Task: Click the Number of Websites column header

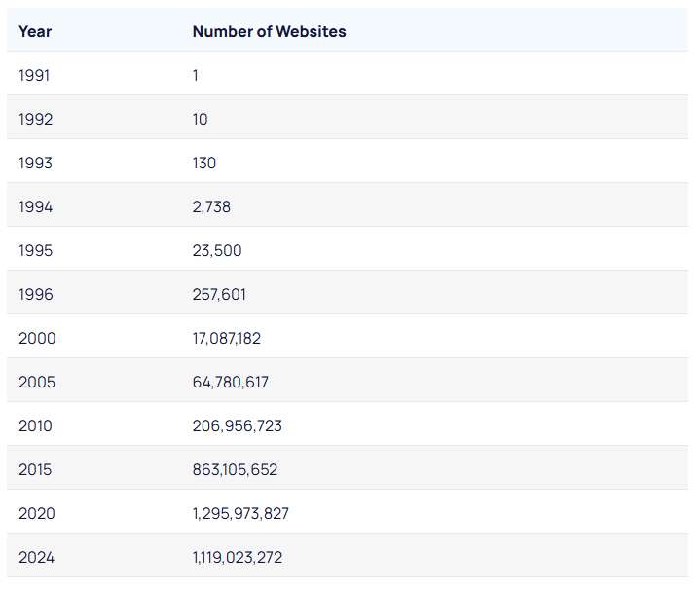Action: [269, 31]
